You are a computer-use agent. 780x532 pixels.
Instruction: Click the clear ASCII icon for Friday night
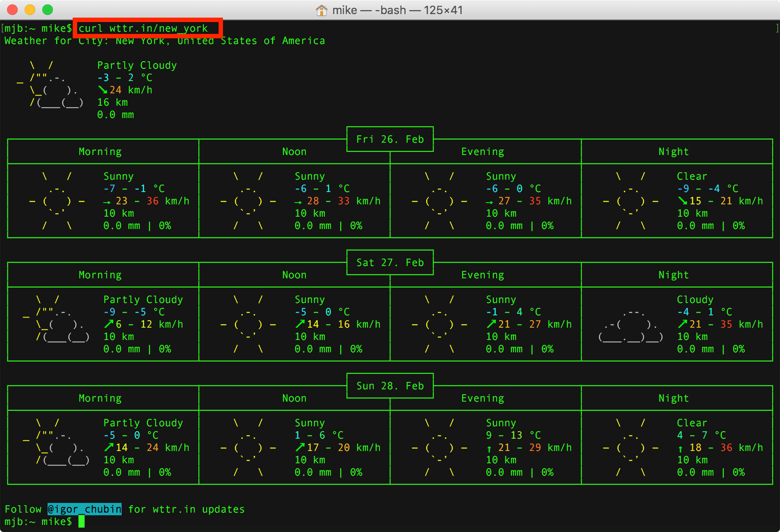click(x=631, y=201)
